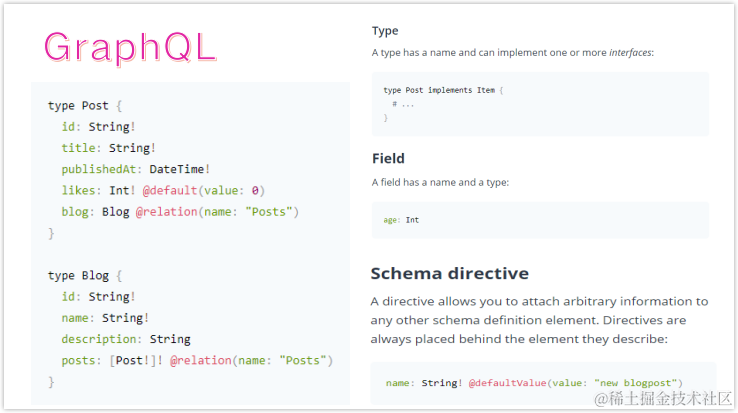
Task: Click the pink GraphQL title
Action: click(130, 49)
